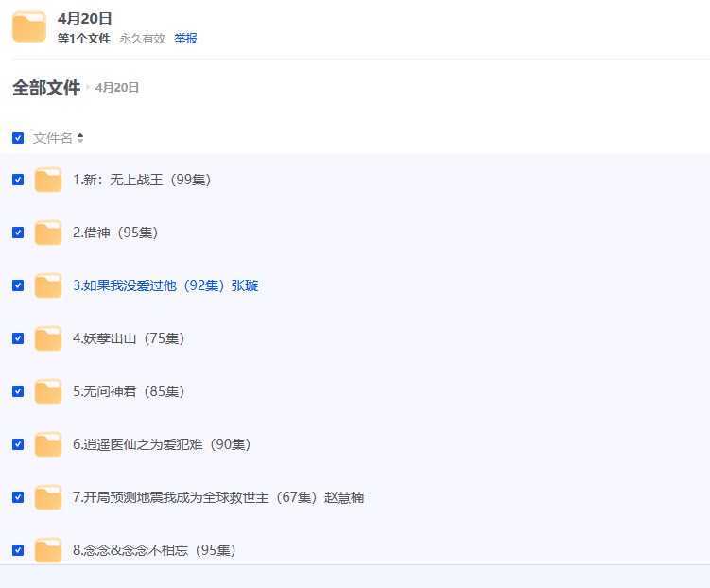The width and height of the screenshot is (710, 588).
Task: Open 7.开局预测地震我成为全球救世主（67集）赵慧楠 name
Action: 218,497
